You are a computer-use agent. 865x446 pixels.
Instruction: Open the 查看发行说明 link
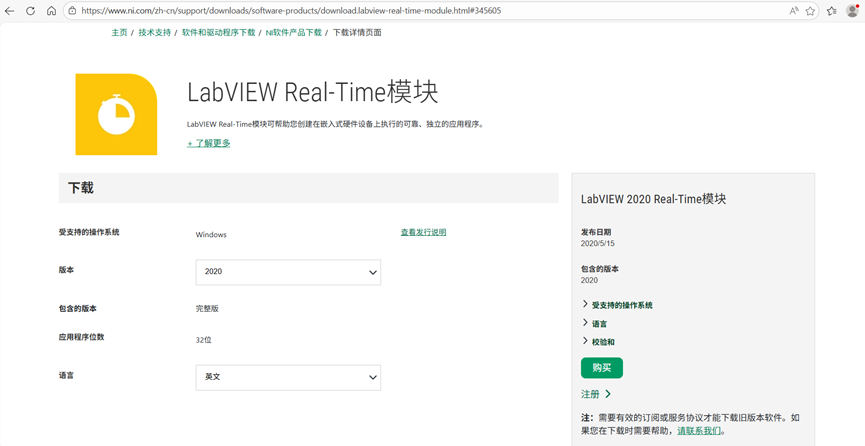pos(423,232)
